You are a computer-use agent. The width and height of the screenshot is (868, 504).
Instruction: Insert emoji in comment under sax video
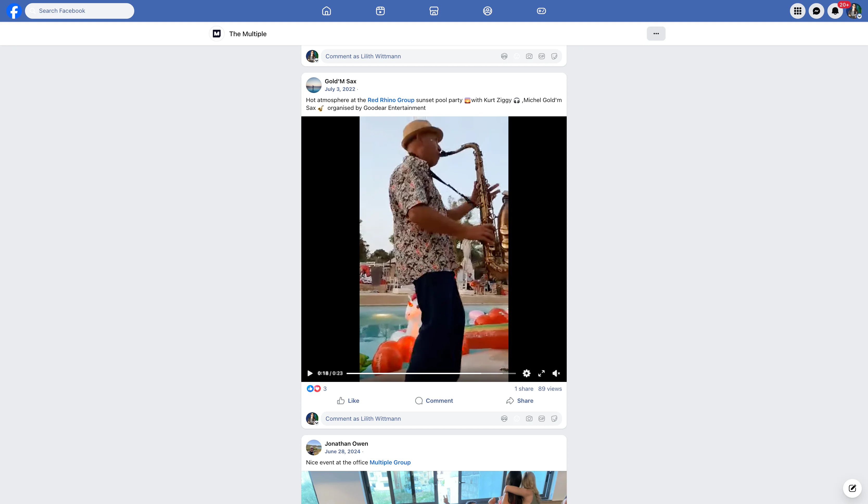516,419
